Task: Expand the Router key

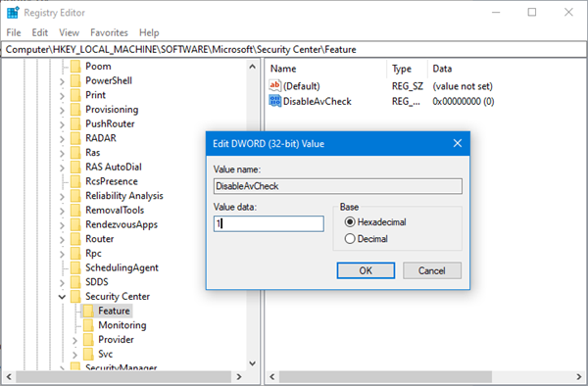Action: pos(63,240)
